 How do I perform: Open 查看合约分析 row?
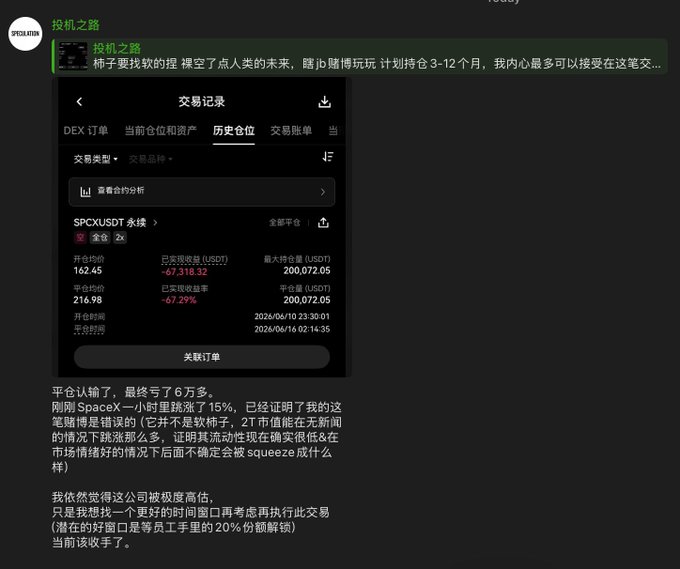202,191
